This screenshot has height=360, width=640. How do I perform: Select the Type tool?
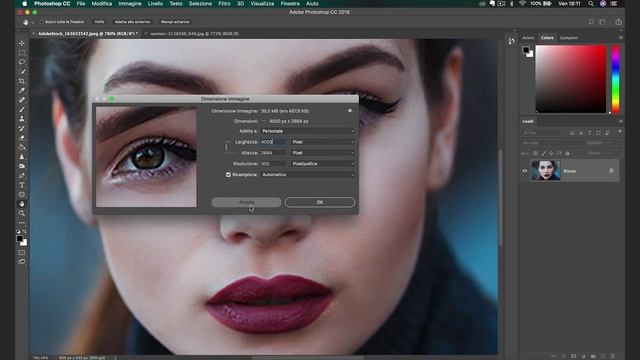[x=22, y=185]
